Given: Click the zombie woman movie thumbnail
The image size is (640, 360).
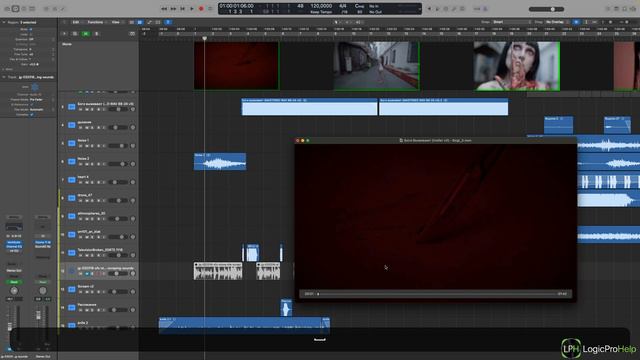Looking at the screenshot, I should coord(517,66).
